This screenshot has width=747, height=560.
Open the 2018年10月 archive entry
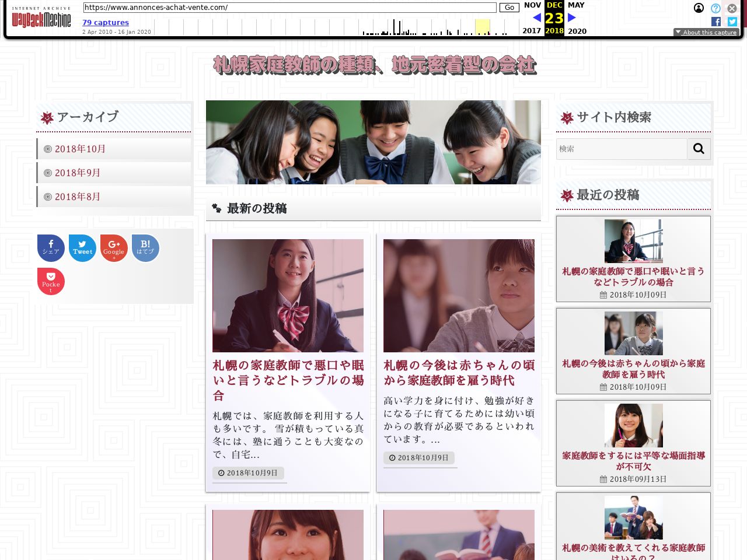click(x=80, y=149)
